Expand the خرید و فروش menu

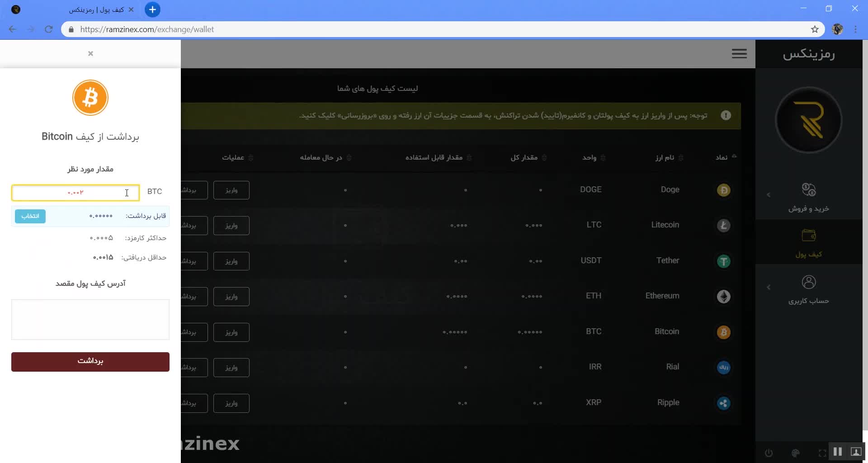coord(808,197)
